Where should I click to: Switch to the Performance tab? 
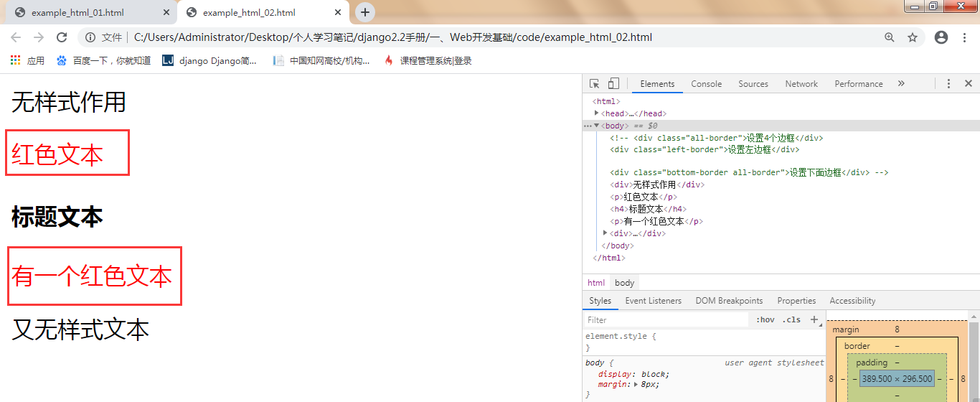tap(859, 84)
